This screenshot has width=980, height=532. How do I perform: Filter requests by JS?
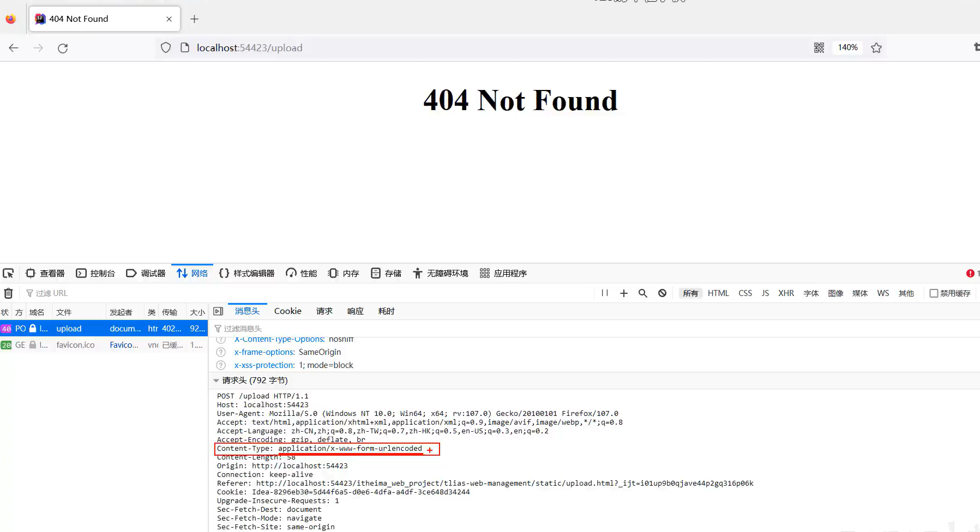[x=765, y=293]
